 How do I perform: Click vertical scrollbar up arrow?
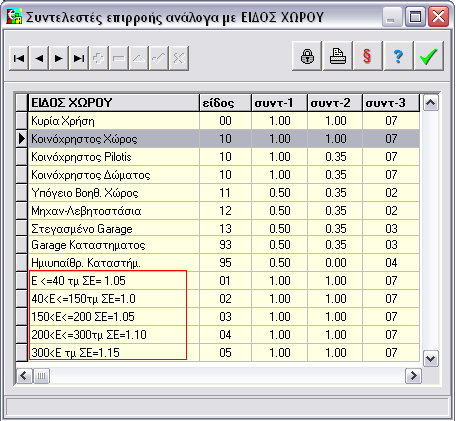click(431, 103)
